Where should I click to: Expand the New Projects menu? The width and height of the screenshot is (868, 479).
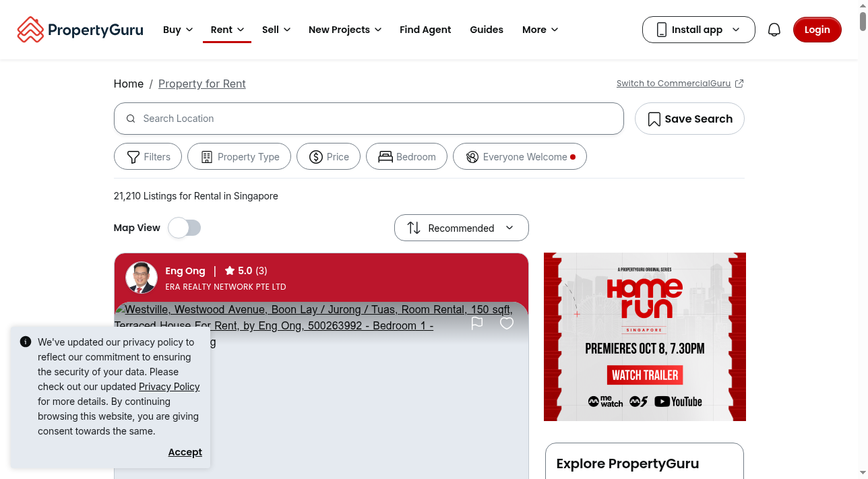[345, 30]
